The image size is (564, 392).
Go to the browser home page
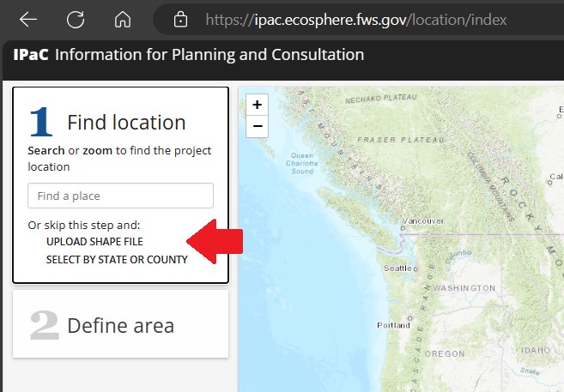pyautogui.click(x=123, y=19)
